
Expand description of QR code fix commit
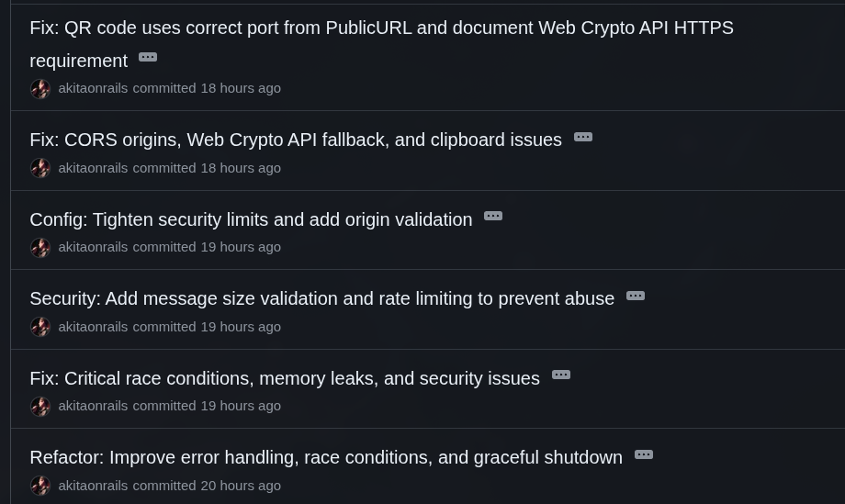point(148,58)
